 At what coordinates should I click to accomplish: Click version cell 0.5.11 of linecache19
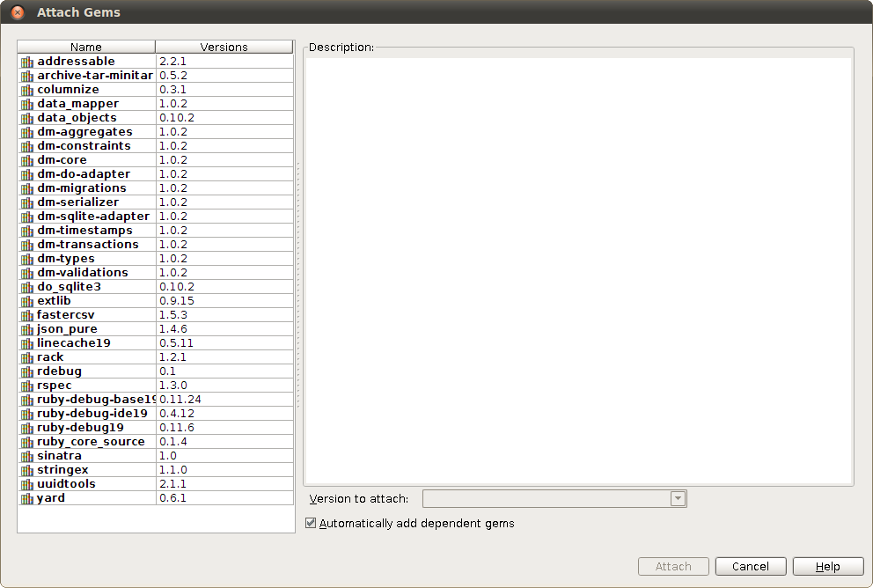(224, 343)
